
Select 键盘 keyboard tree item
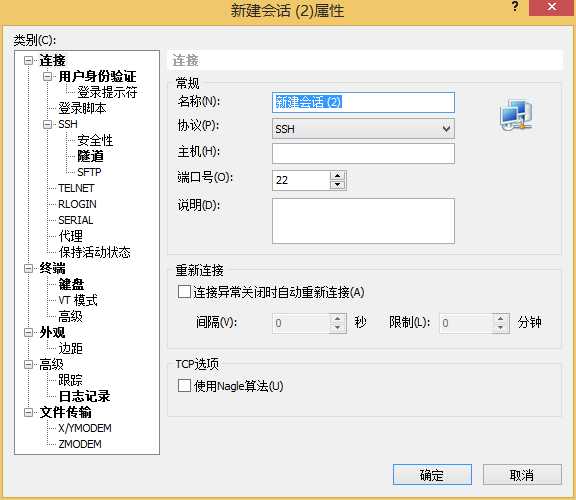(x=71, y=284)
